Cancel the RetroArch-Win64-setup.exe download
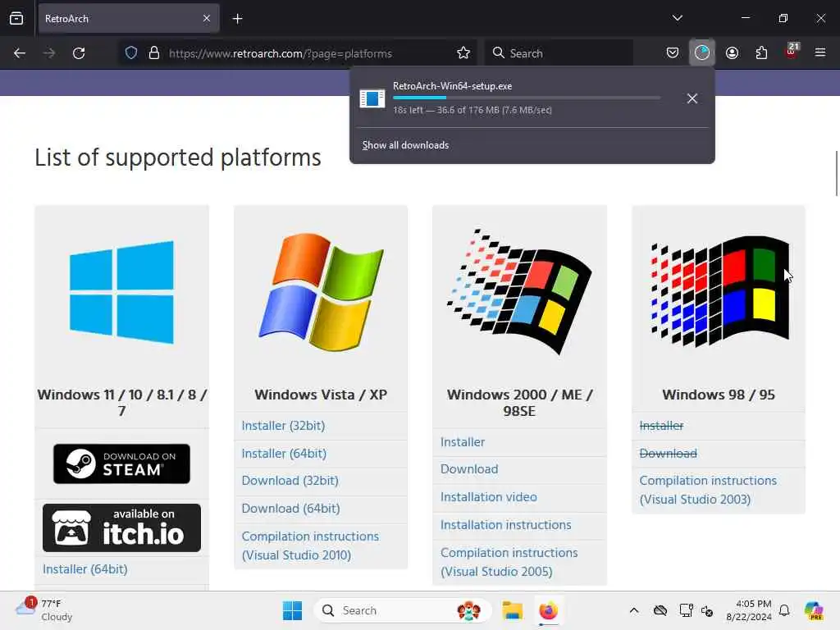The image size is (840, 630). pyautogui.click(x=692, y=98)
